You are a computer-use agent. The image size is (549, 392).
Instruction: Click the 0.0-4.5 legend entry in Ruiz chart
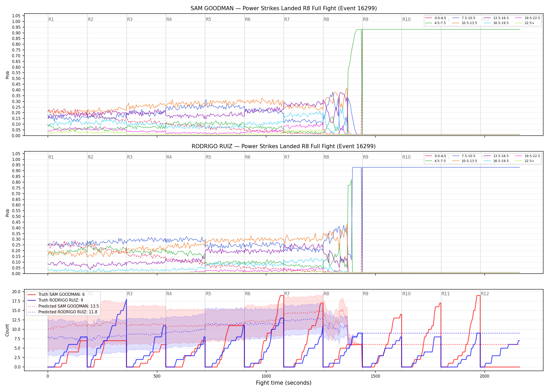pyautogui.click(x=436, y=156)
